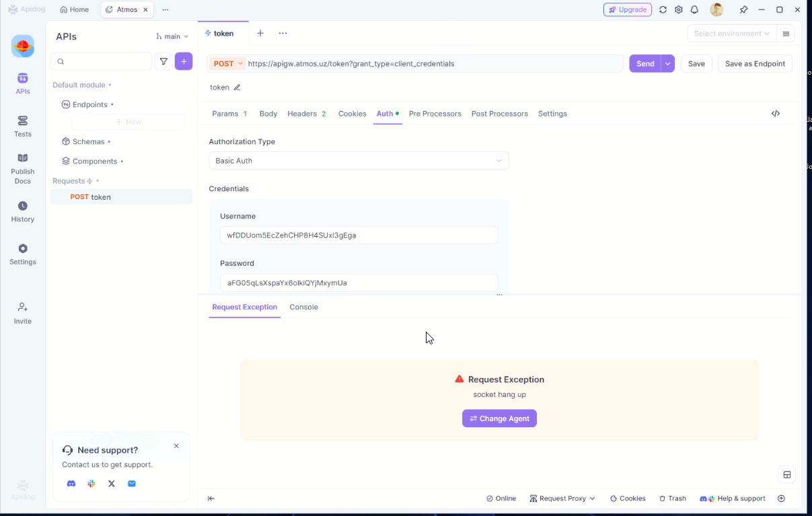
Task: Open the main branch dropdown
Action: pyautogui.click(x=172, y=36)
